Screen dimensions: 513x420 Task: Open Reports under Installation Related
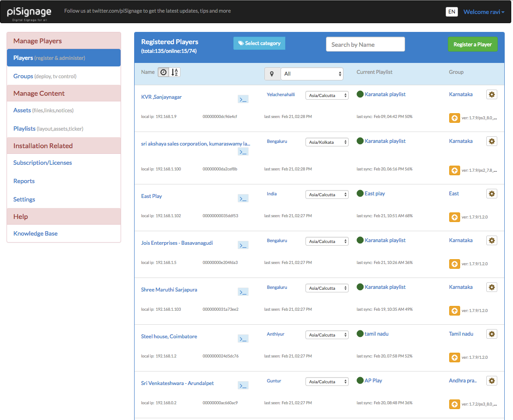(24, 181)
